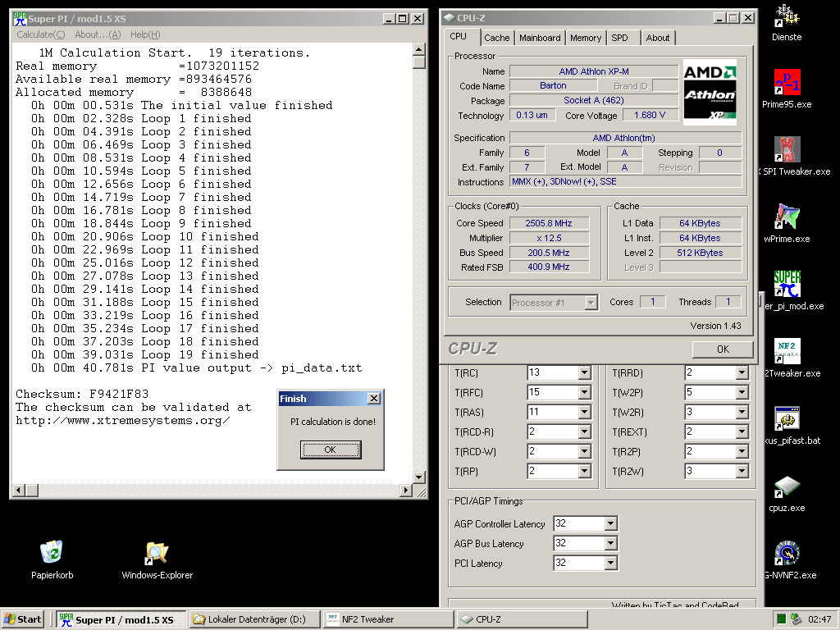The height and width of the screenshot is (630, 840).
Task: Expand the T(RC) dropdown in NF2 Tweaker
Action: coord(584,373)
